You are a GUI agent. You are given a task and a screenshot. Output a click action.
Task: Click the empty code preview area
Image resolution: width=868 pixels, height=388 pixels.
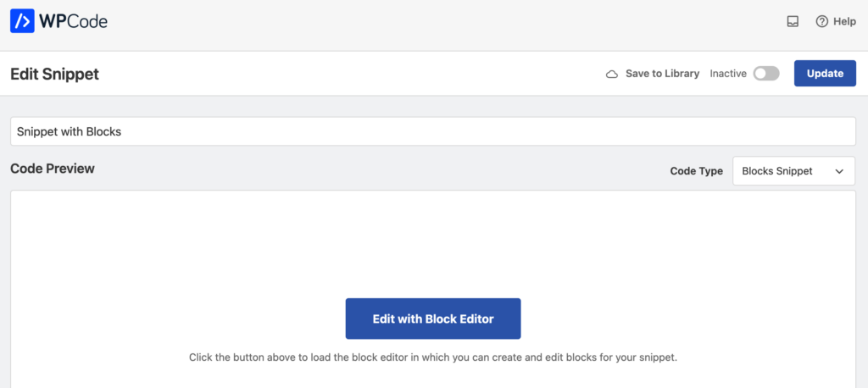click(x=433, y=243)
